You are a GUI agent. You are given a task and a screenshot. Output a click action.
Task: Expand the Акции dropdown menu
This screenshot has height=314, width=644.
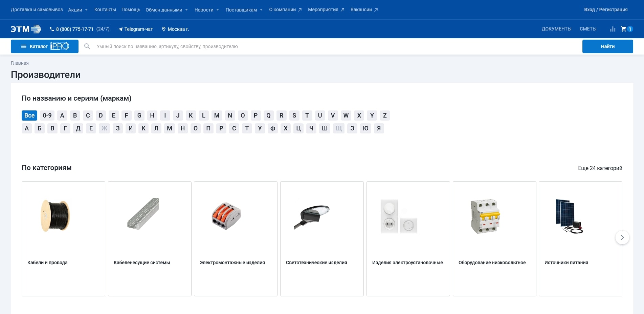78,10
